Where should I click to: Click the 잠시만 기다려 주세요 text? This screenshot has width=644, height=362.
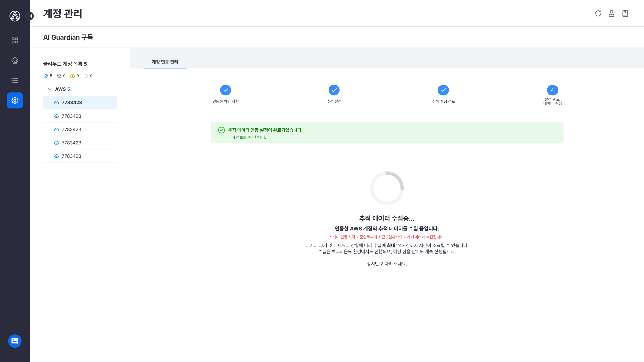click(x=387, y=264)
